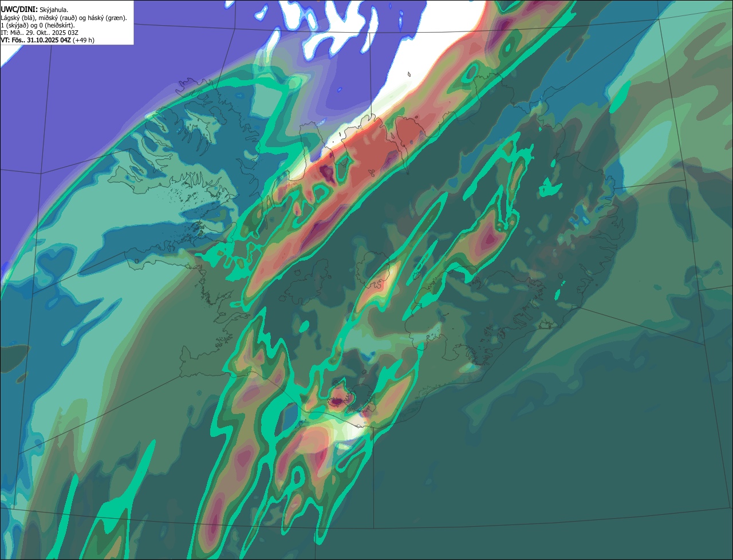Click the 'IT: Mið.. 29. Okt.. 2025 03Z' line
Screen dimensions: 733x560
40,33
